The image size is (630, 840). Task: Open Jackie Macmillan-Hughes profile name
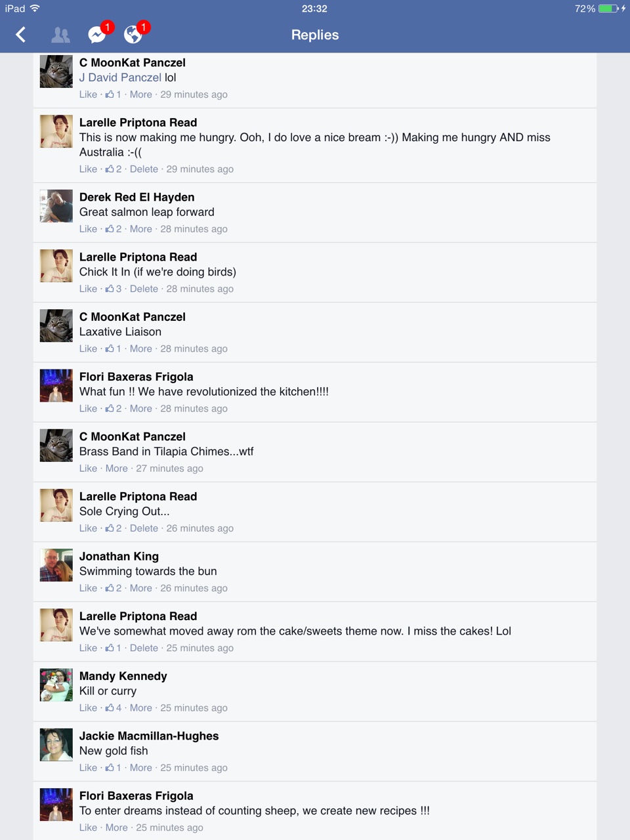(149, 736)
